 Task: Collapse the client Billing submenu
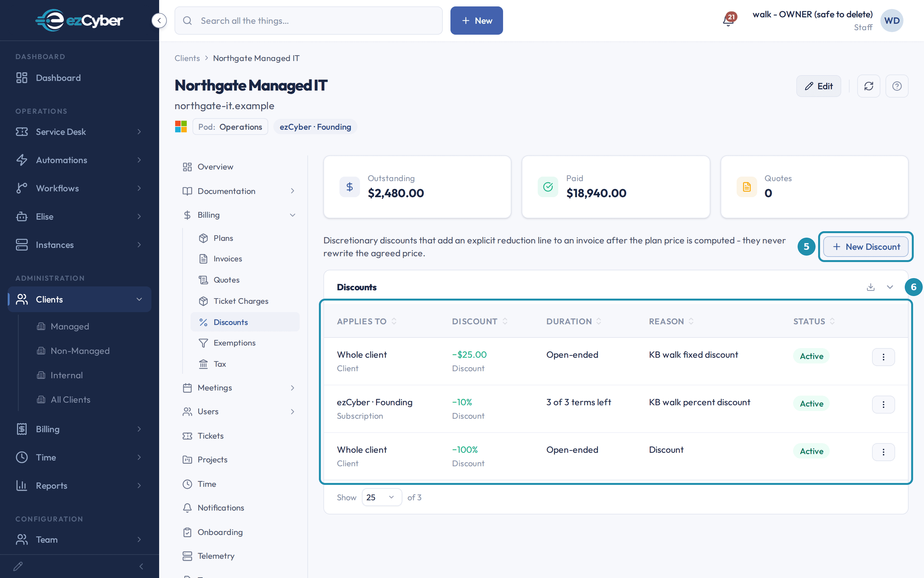point(239,215)
